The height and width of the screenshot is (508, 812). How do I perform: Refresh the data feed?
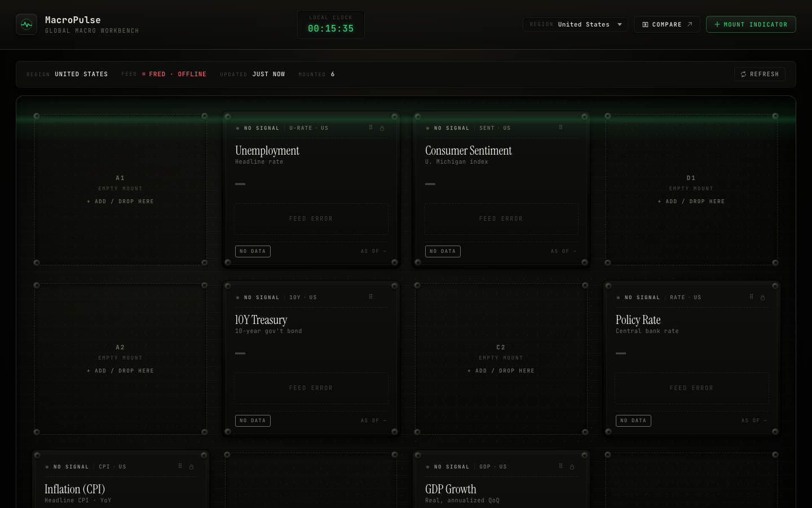(760, 75)
